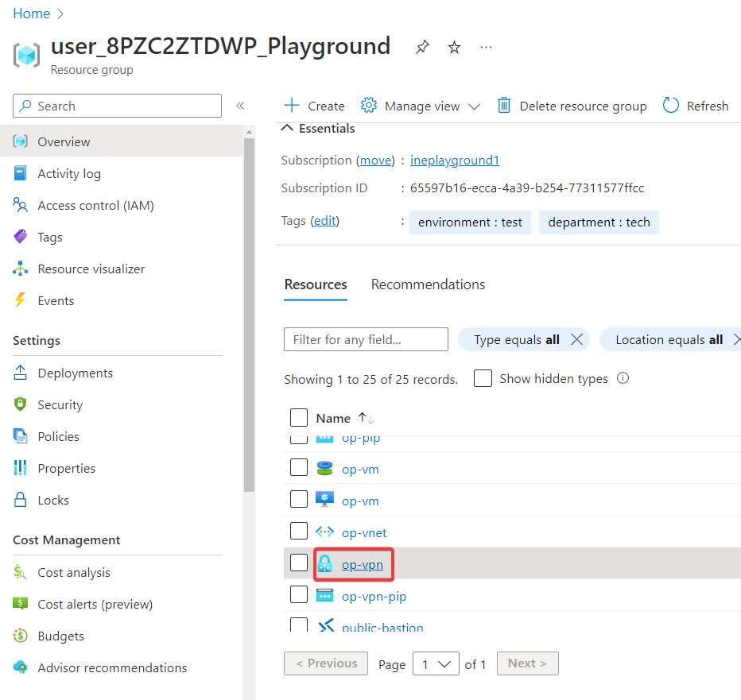The height and width of the screenshot is (700, 741).
Task: Click the Filter for any field box
Action: pos(366,339)
